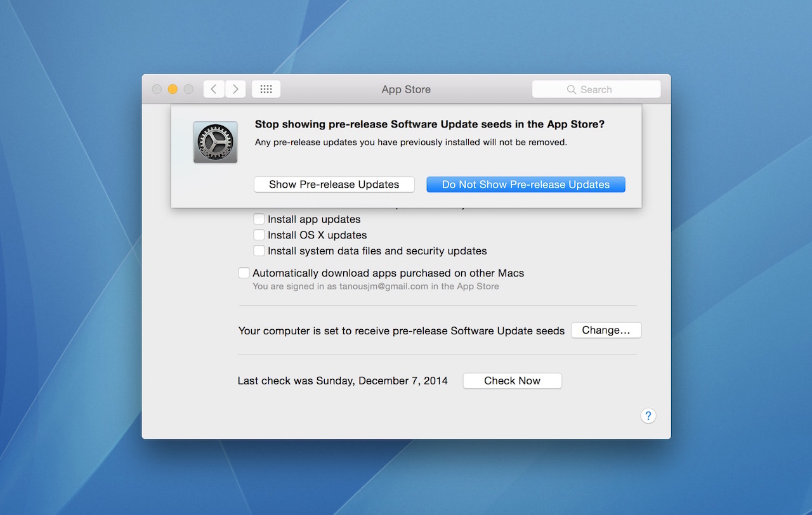Tick Install system data files and security updates

(x=259, y=251)
